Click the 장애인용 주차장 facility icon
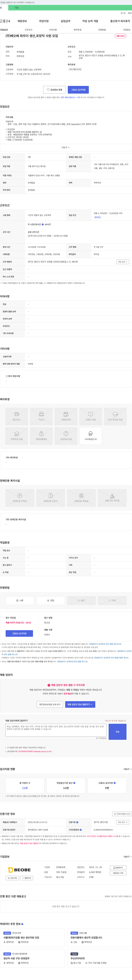 (x=20, y=498)
